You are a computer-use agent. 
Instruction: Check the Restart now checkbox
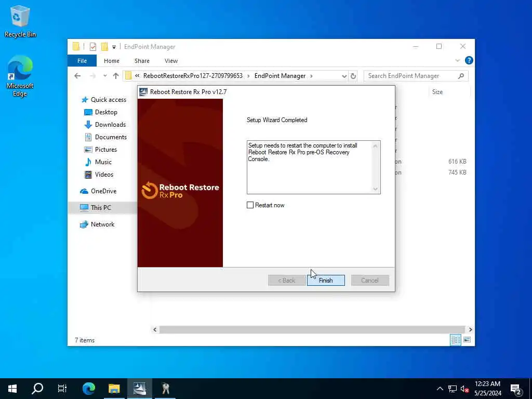tap(250, 205)
